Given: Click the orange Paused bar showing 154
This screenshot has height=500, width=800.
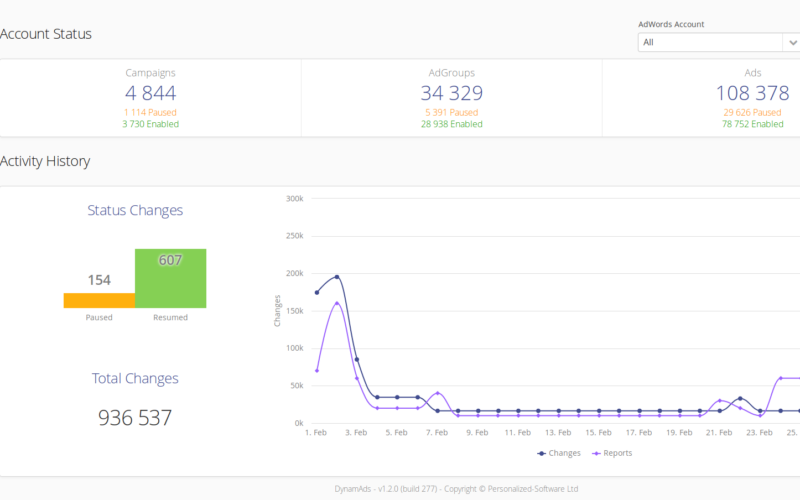Looking at the screenshot, I should coord(99,301).
